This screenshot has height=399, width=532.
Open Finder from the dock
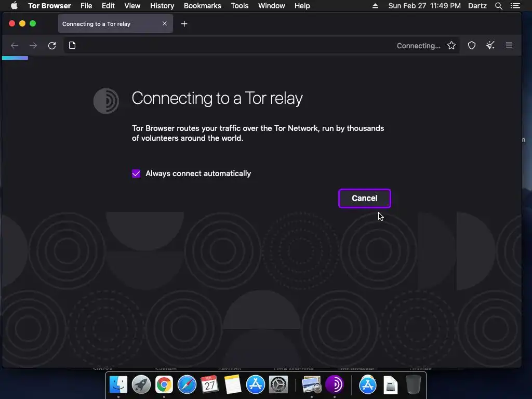118,385
